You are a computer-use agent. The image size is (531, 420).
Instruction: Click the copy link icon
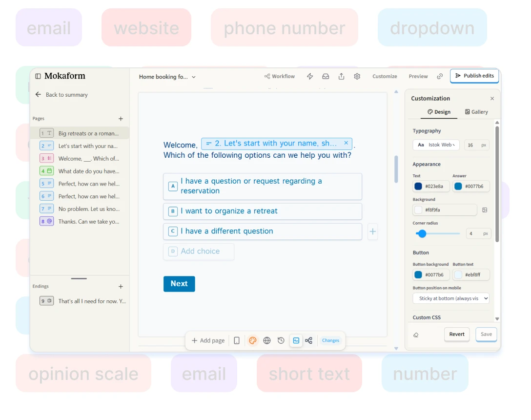click(440, 76)
